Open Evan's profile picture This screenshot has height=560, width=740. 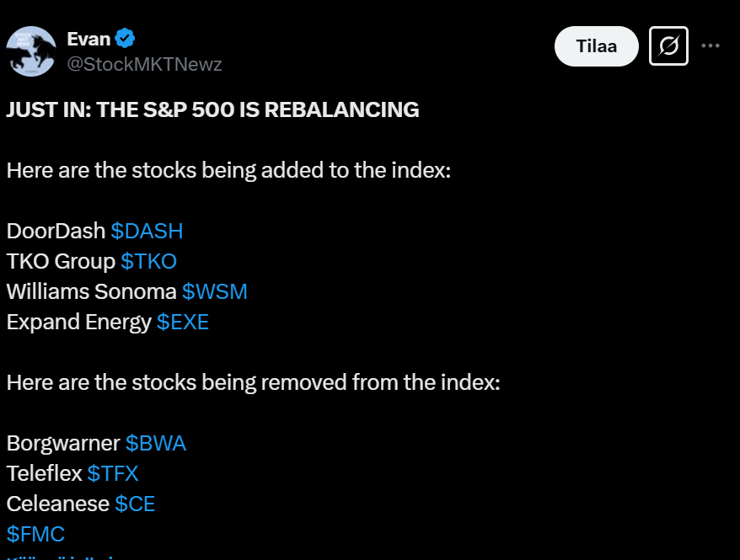(x=31, y=51)
